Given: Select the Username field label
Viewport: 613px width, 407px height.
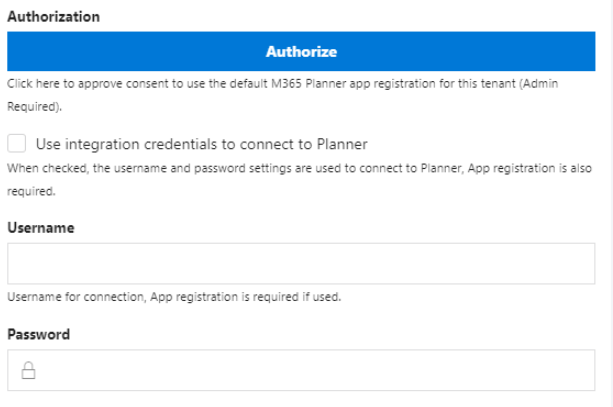Looking at the screenshot, I should (41, 228).
